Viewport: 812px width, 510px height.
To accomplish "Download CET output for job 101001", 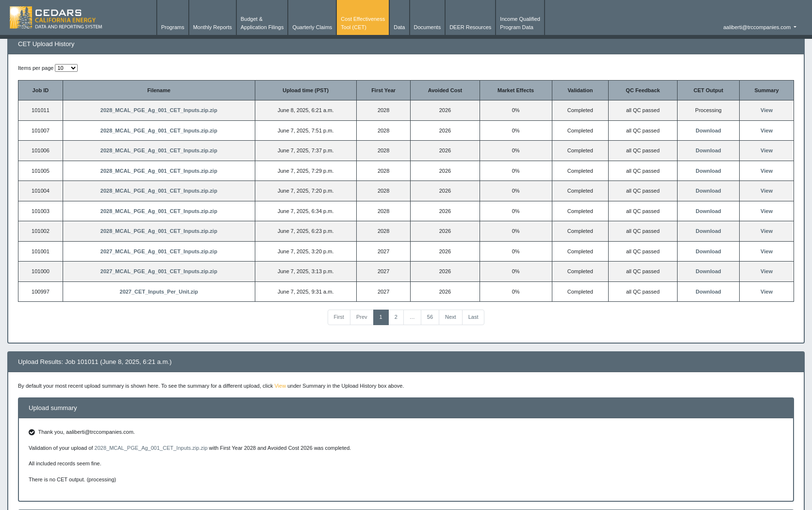I will coord(708,251).
